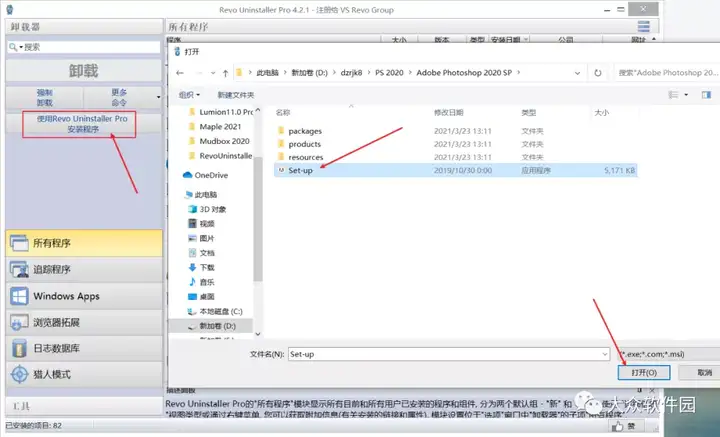Click the Windows Apps logo icon

point(19,296)
